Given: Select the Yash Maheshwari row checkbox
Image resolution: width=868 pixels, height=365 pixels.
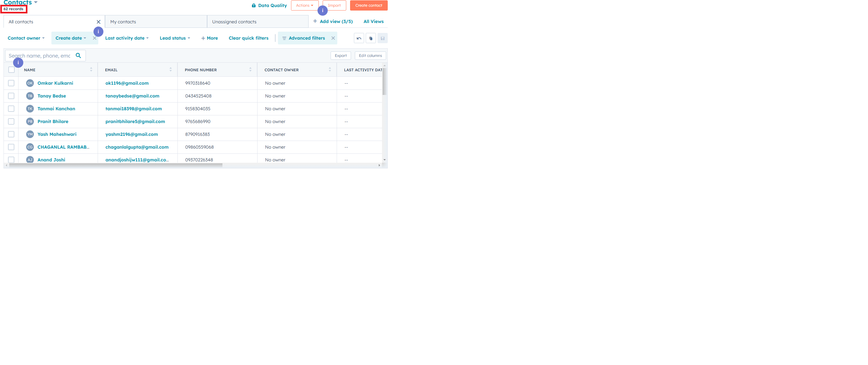Looking at the screenshot, I should tap(11, 134).
